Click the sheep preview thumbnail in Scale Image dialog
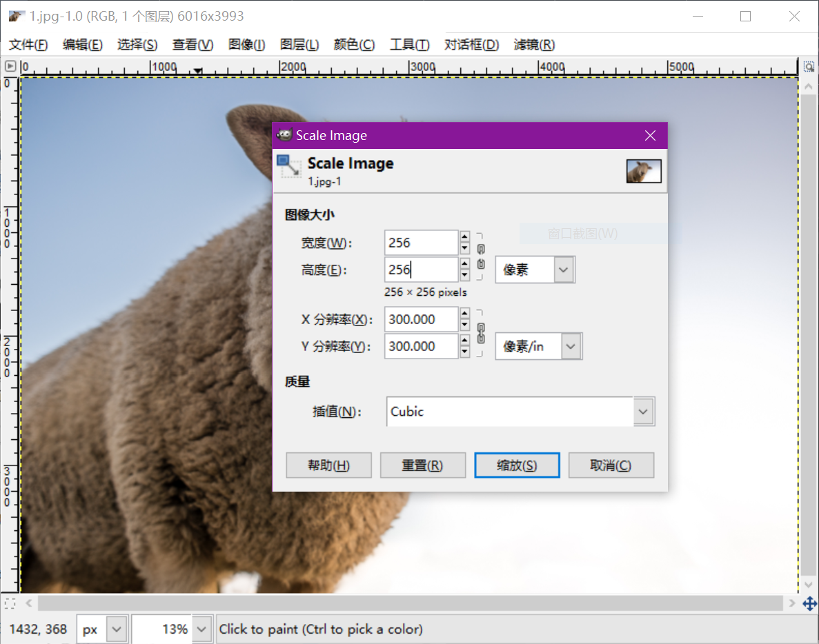This screenshot has height=644, width=819. tap(643, 171)
